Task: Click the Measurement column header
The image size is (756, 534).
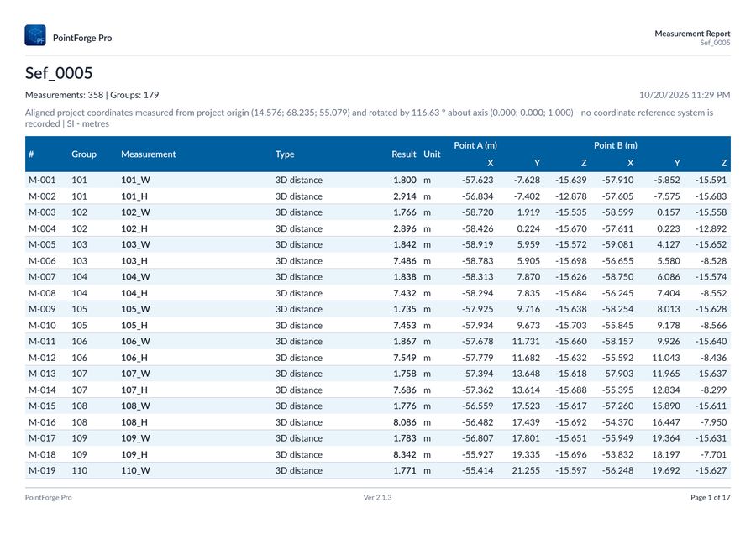Action: (149, 154)
